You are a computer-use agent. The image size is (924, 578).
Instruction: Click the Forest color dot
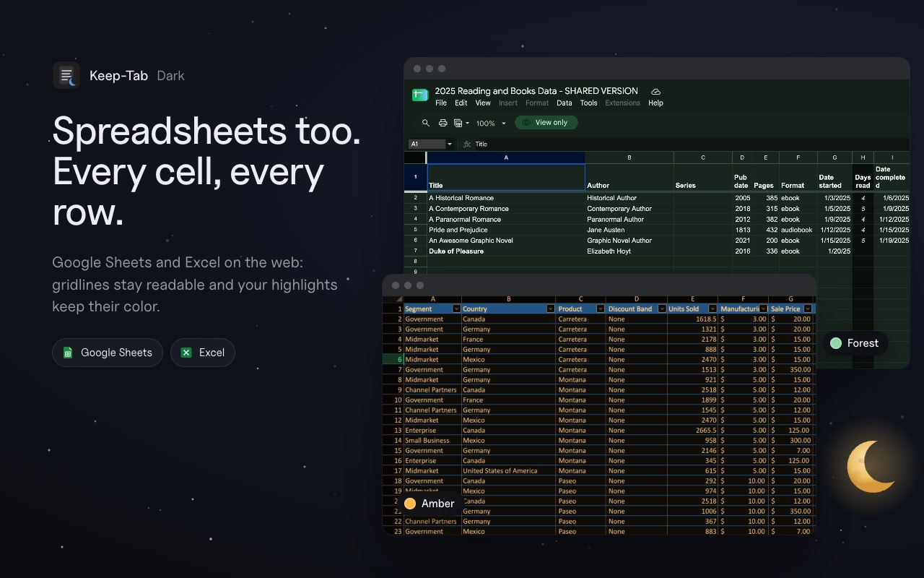point(836,343)
